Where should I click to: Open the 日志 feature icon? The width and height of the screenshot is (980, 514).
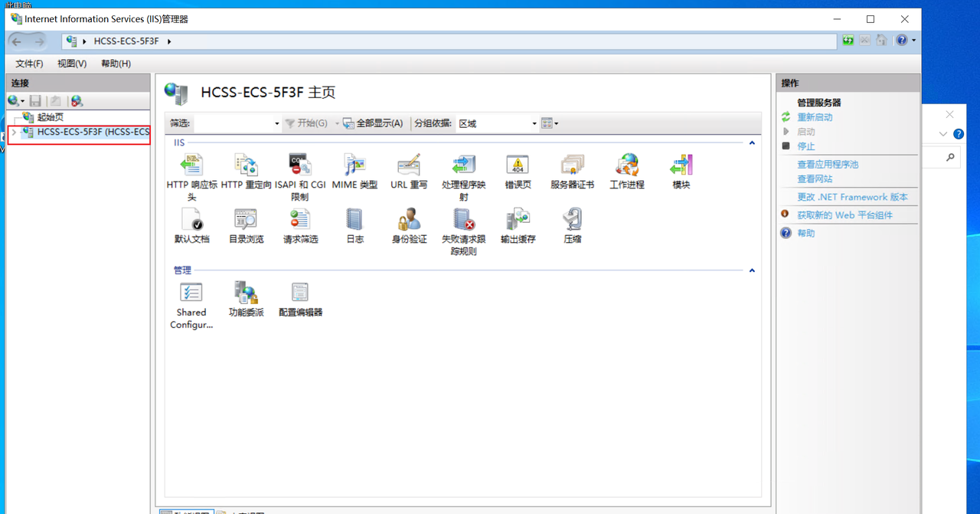354,219
